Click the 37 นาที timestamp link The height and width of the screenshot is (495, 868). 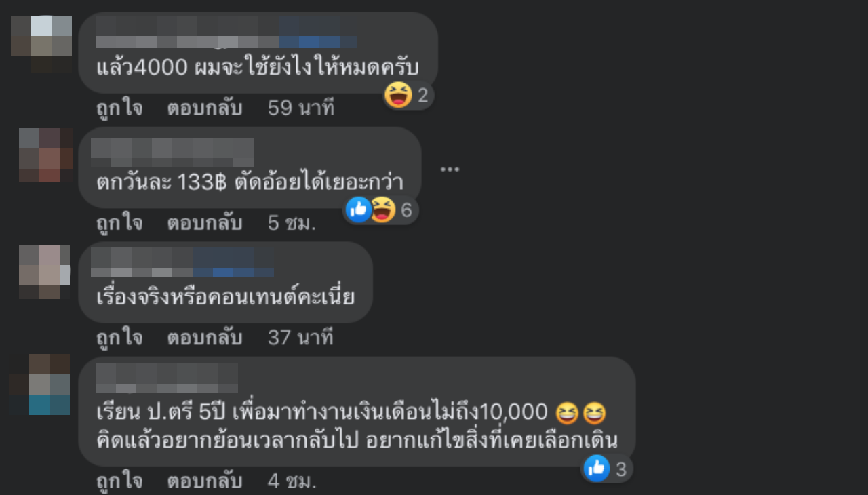click(x=301, y=337)
